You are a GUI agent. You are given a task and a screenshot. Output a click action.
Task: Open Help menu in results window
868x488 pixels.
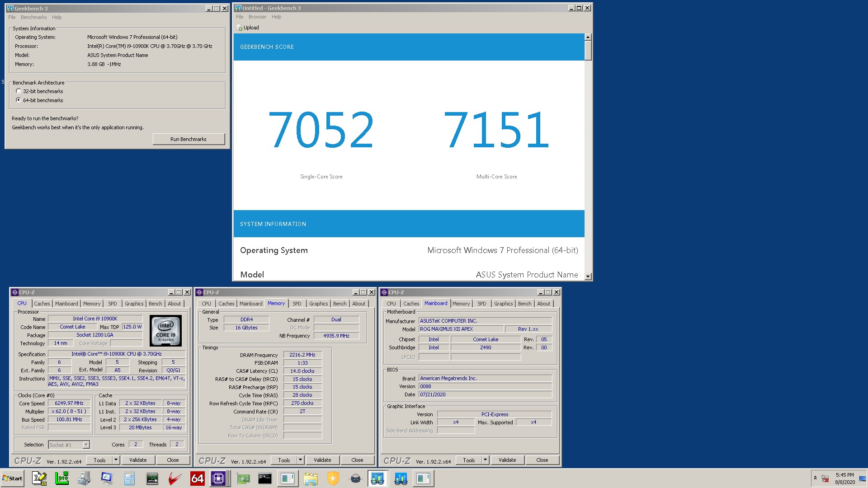click(x=276, y=17)
